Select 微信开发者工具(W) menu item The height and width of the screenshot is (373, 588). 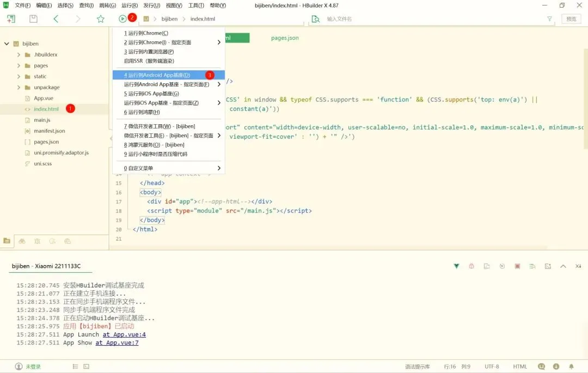click(x=169, y=126)
